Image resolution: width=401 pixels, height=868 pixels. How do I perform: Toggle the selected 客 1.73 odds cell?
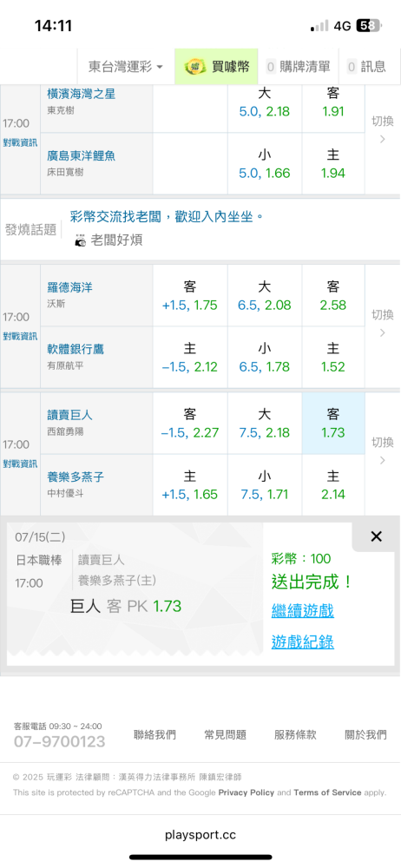click(333, 424)
